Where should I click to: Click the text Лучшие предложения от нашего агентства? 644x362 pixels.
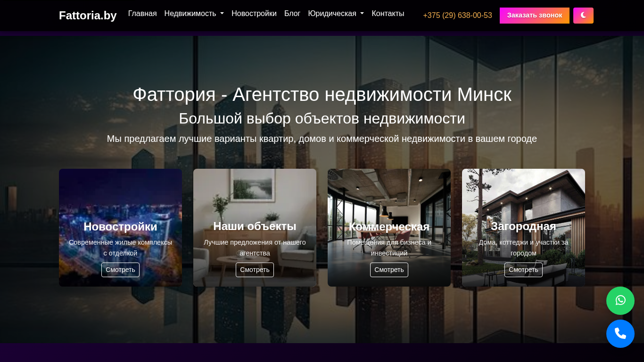(255, 248)
